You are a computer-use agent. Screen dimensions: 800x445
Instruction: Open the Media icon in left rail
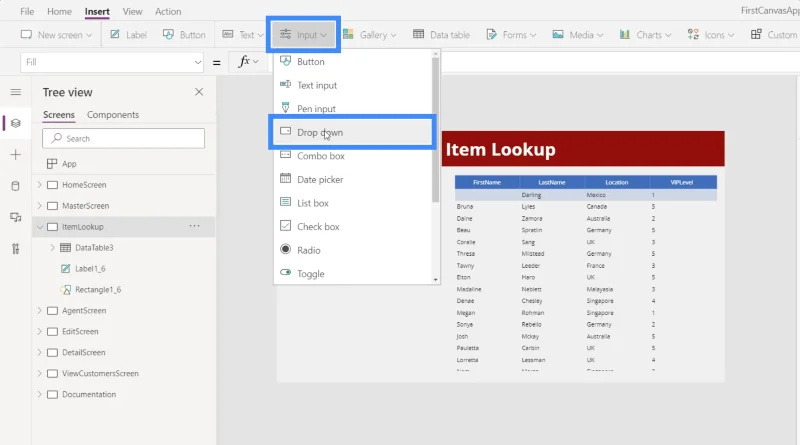pyautogui.click(x=16, y=217)
